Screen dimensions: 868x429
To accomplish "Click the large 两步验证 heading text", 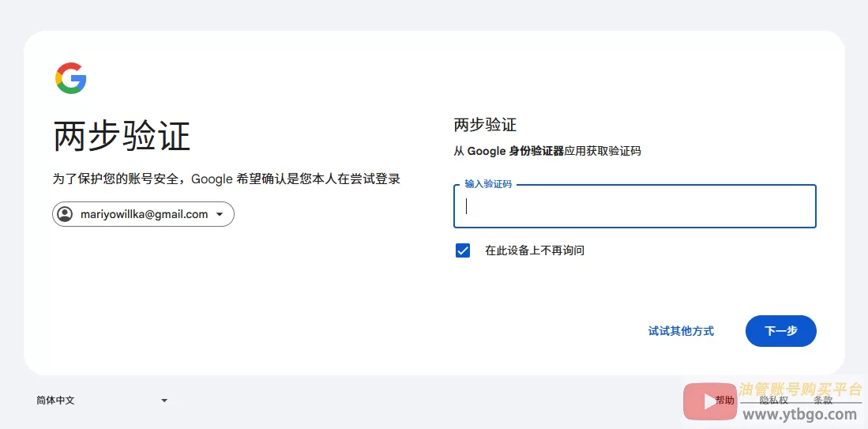I will coord(122,136).
